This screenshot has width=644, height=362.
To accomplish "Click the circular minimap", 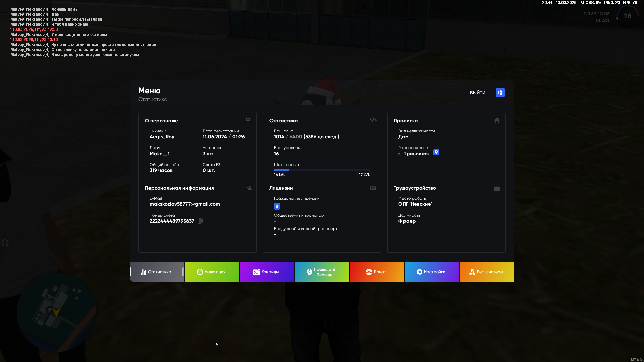I will pos(56,312).
